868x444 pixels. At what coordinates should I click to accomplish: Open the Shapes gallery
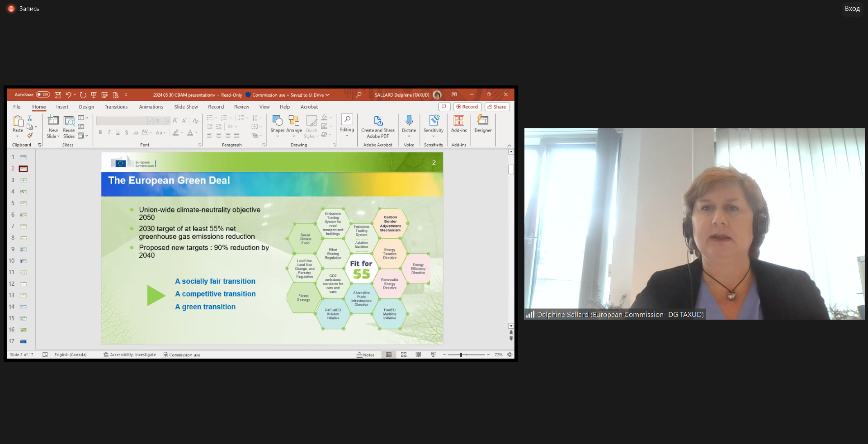click(x=277, y=123)
